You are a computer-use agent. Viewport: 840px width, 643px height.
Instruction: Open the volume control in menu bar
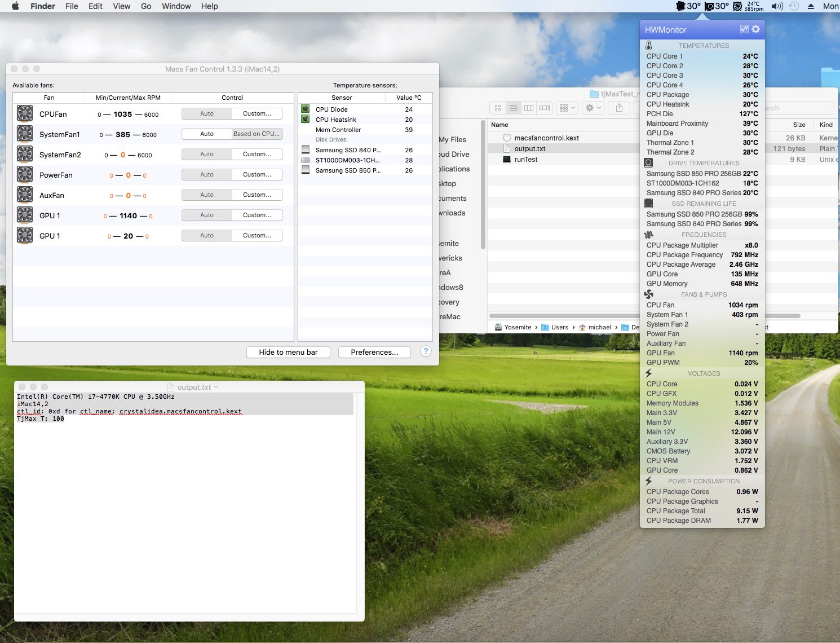pos(777,6)
